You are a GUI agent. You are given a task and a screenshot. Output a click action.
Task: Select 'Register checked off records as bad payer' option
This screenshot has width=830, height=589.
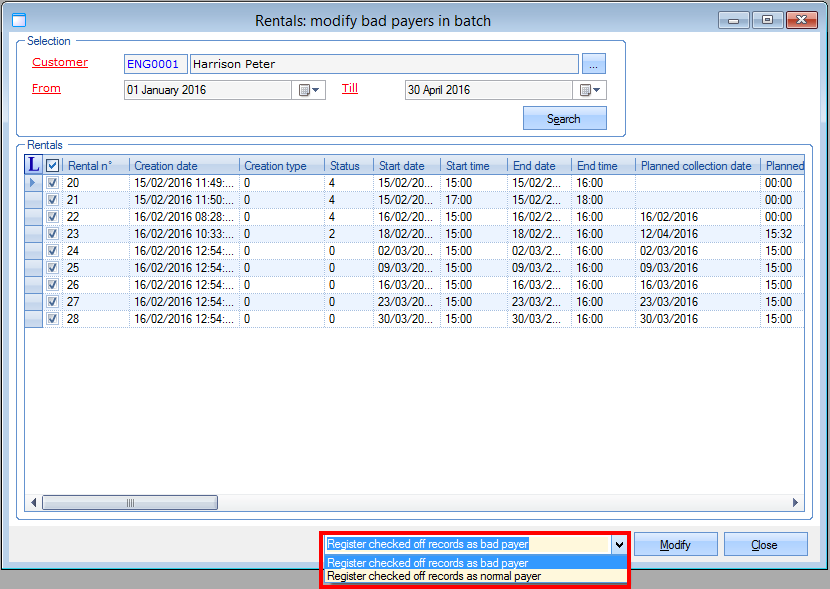[428, 563]
